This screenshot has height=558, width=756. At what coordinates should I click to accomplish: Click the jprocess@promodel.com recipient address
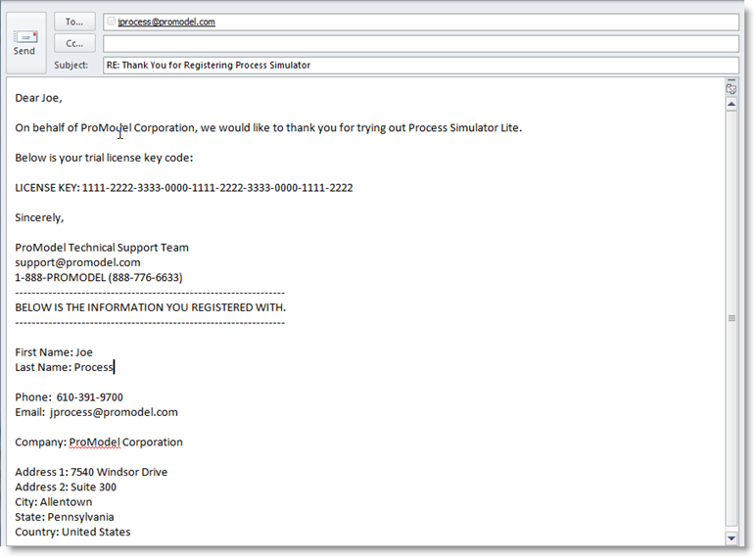[166, 22]
